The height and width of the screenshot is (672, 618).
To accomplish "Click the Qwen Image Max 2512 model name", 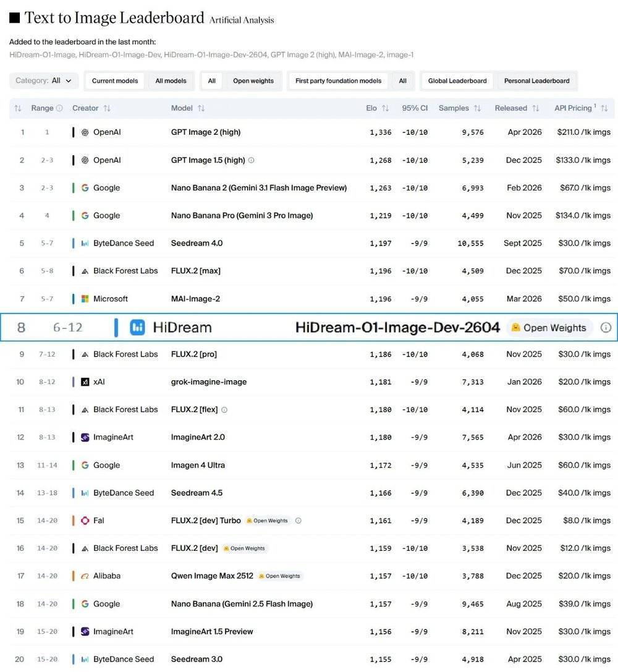I will pos(212,576).
